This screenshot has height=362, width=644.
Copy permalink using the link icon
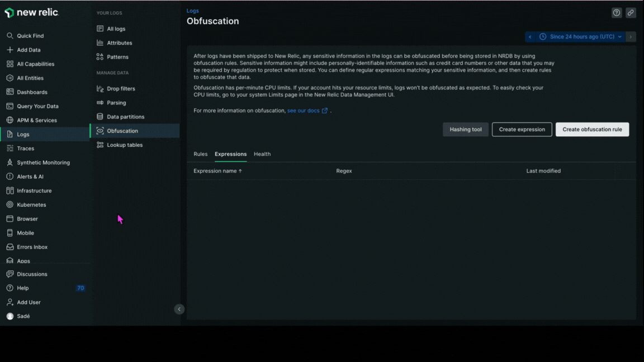631,13
